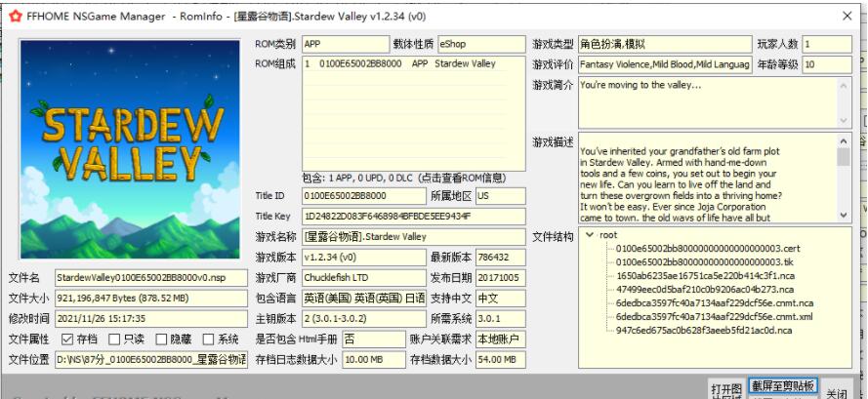868x399 pixels.
Task: Click the 游戏评价 field Fantasy Violence
Action: 665,64
